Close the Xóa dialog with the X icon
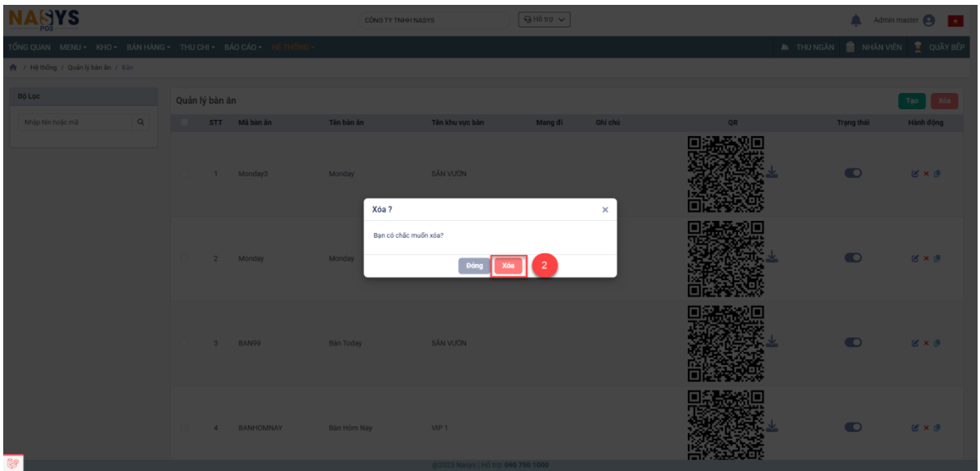980x471 pixels. pyautogui.click(x=605, y=210)
